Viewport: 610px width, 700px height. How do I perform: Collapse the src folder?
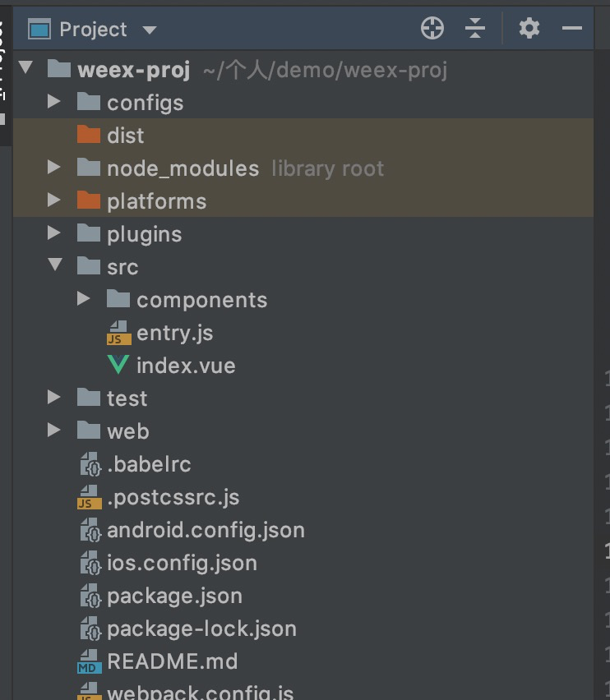click(x=53, y=266)
